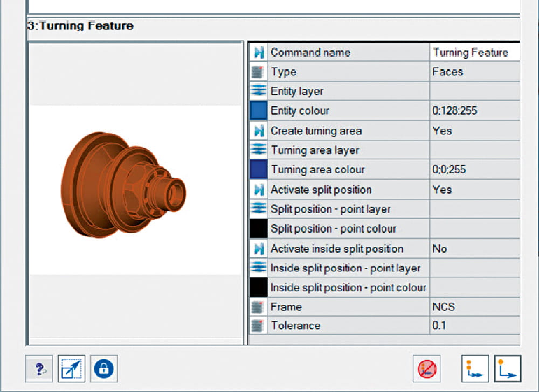Click the Turning area layer icon

point(259,150)
